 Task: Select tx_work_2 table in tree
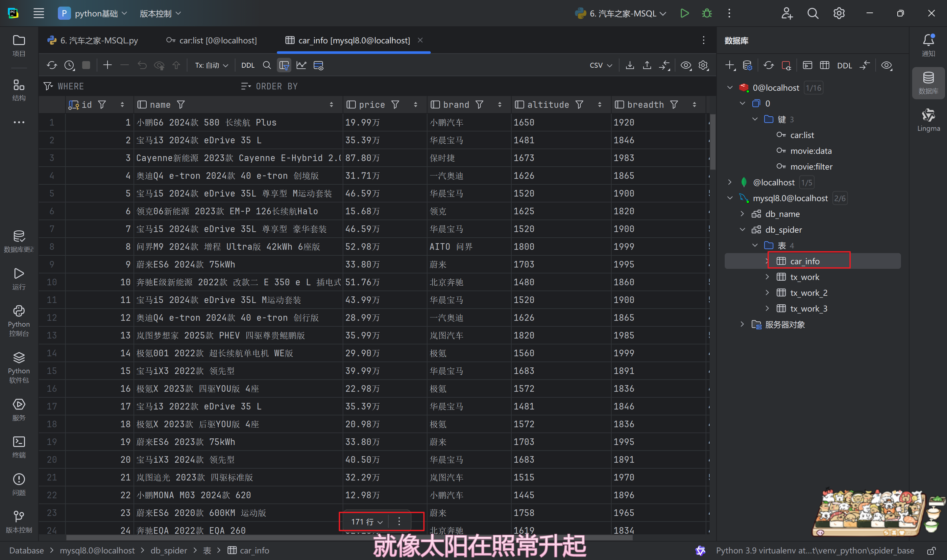tap(809, 293)
